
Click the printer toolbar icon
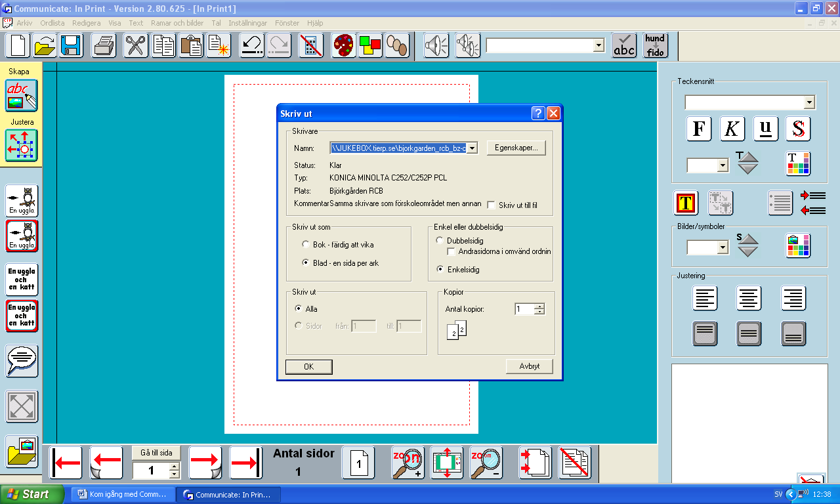coord(104,46)
